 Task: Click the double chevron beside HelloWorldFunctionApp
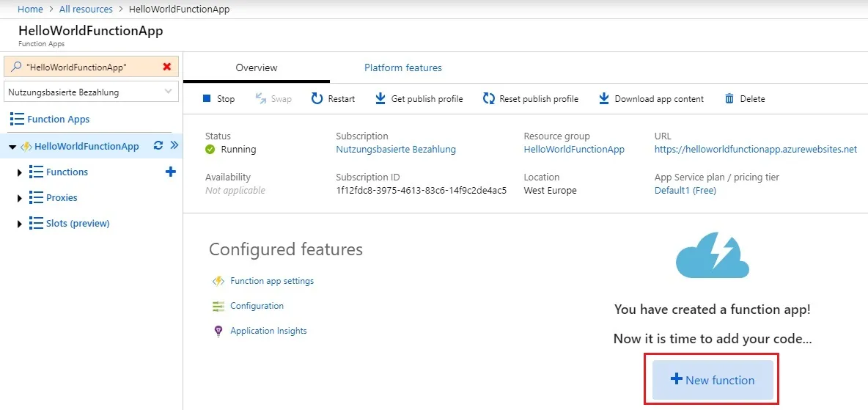pos(174,146)
